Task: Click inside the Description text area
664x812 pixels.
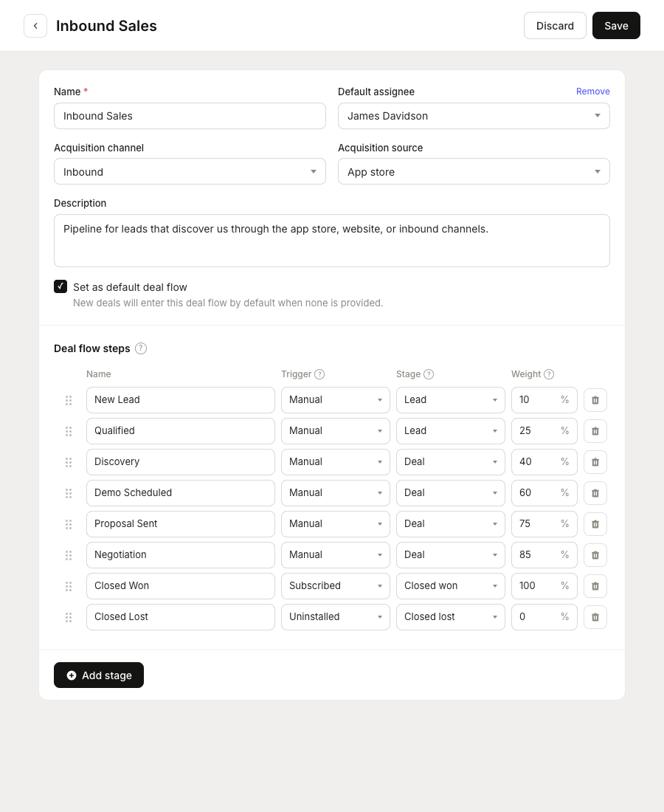Action: click(x=332, y=240)
